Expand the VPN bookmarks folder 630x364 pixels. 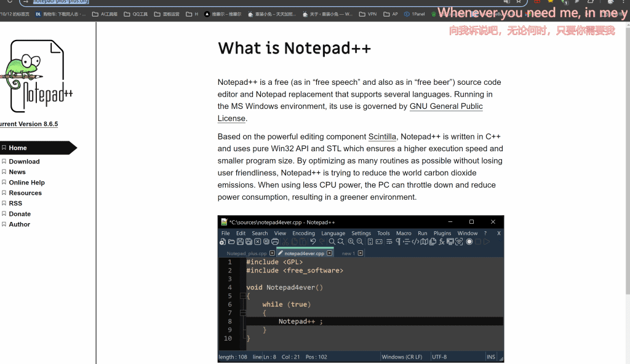coord(368,14)
